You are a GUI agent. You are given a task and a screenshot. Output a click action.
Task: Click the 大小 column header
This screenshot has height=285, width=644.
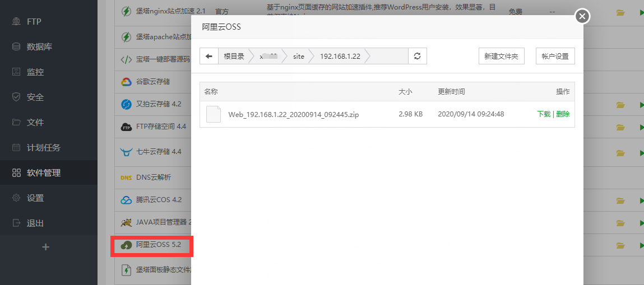click(405, 92)
